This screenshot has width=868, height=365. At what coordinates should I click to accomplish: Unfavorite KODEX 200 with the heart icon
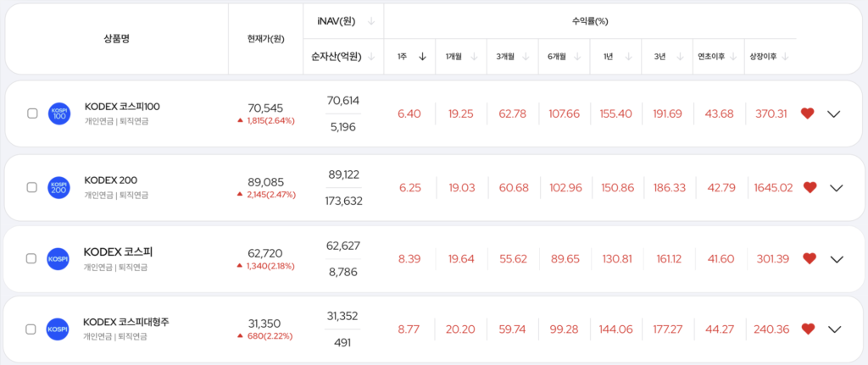[x=810, y=187]
